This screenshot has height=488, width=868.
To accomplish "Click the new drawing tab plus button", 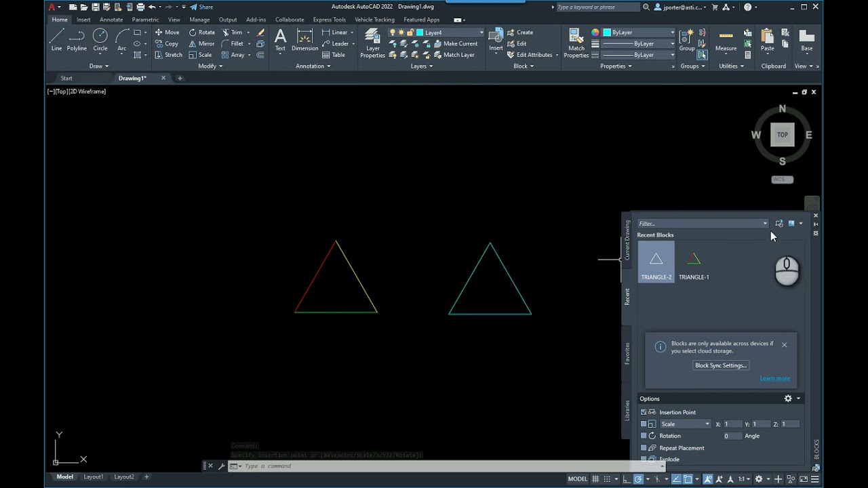I will 180,79.
